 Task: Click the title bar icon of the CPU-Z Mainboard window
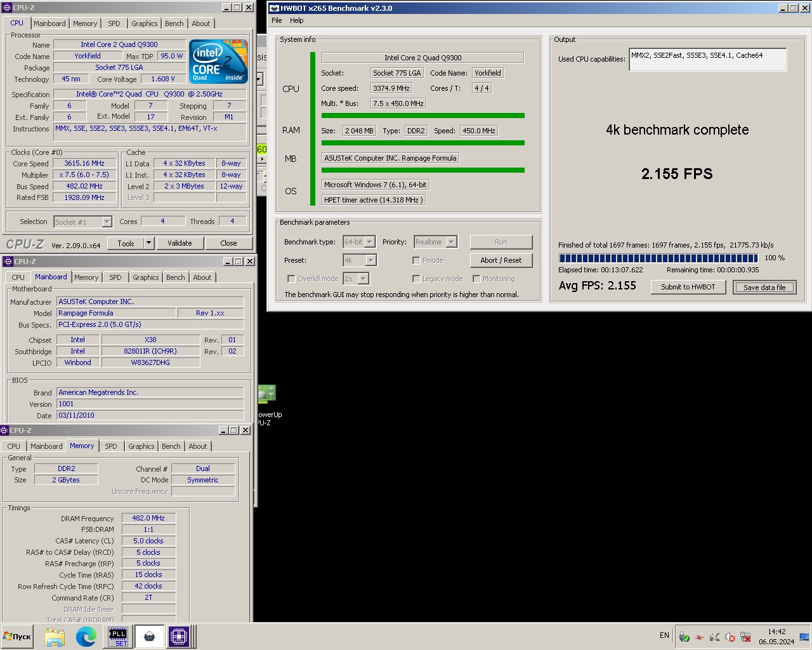click(8, 261)
